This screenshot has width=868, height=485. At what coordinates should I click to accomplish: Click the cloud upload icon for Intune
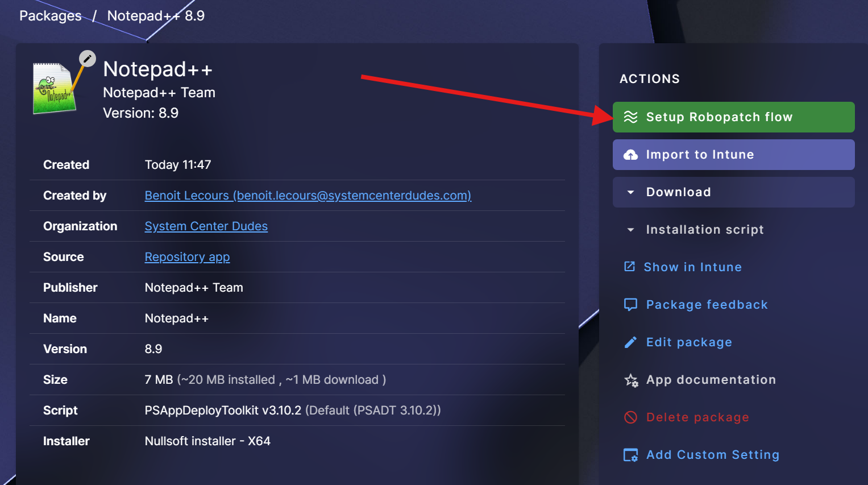[x=630, y=155]
